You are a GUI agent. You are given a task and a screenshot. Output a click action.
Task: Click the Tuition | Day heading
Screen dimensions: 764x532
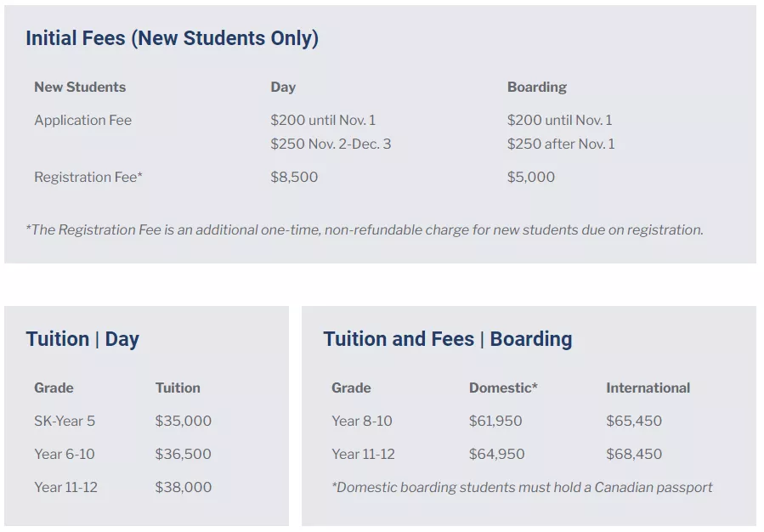pyautogui.click(x=82, y=340)
